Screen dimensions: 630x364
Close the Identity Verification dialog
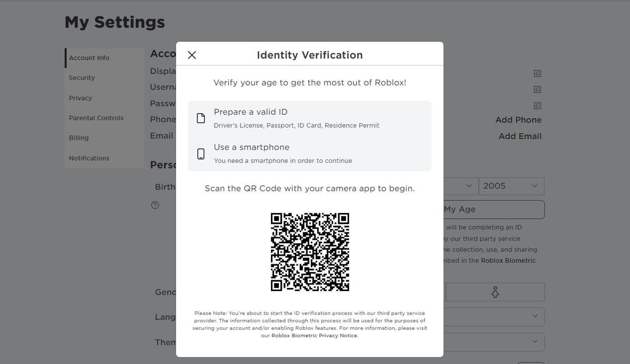(192, 55)
